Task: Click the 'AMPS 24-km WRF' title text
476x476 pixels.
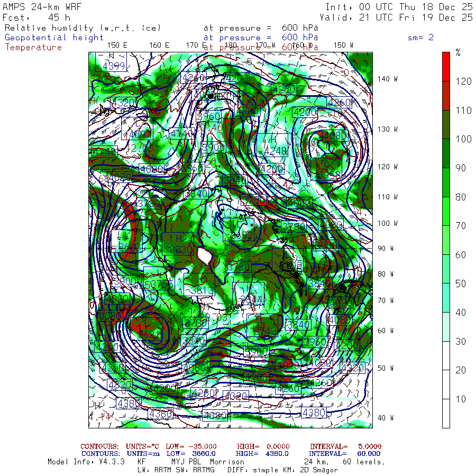Action: click(42, 7)
